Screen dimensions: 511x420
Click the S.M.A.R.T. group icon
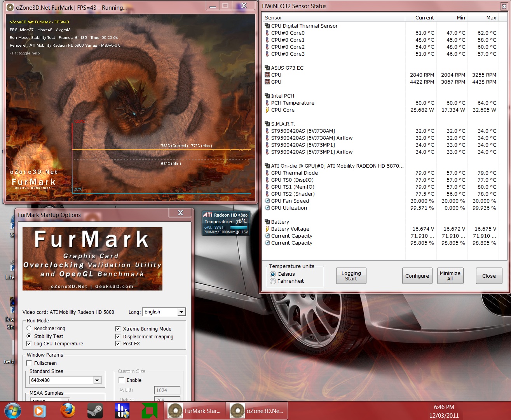(x=267, y=124)
